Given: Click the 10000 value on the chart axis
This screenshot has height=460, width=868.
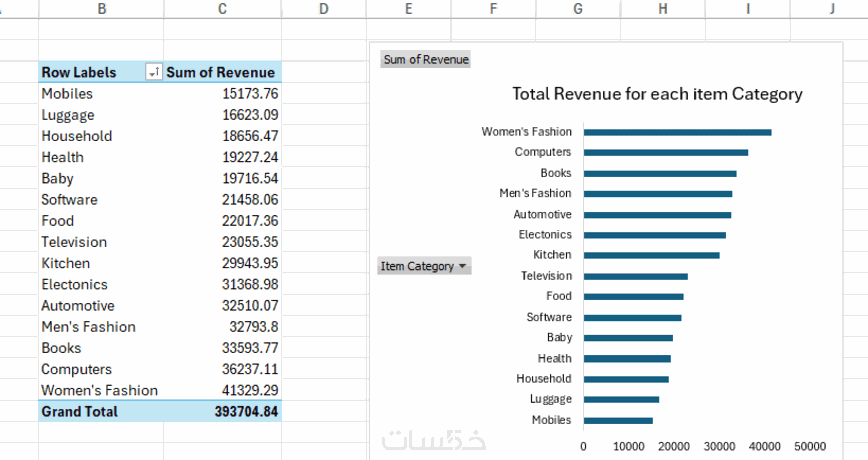Looking at the screenshot, I should coord(628,446).
